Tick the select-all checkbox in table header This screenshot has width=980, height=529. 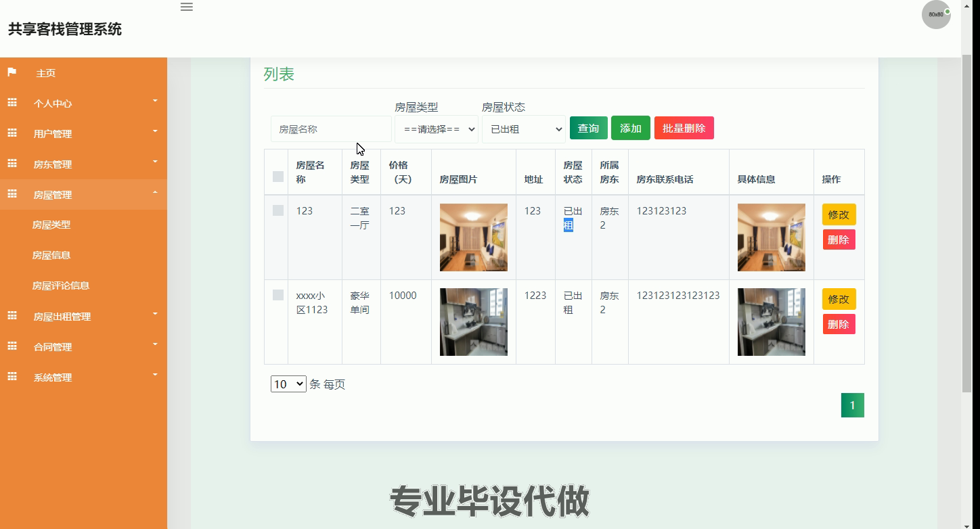coord(278,177)
